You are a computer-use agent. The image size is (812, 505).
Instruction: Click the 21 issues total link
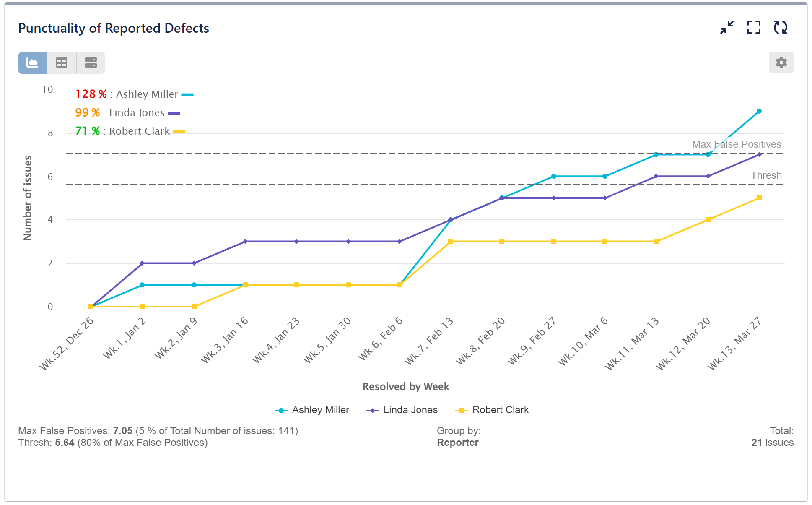click(x=773, y=442)
